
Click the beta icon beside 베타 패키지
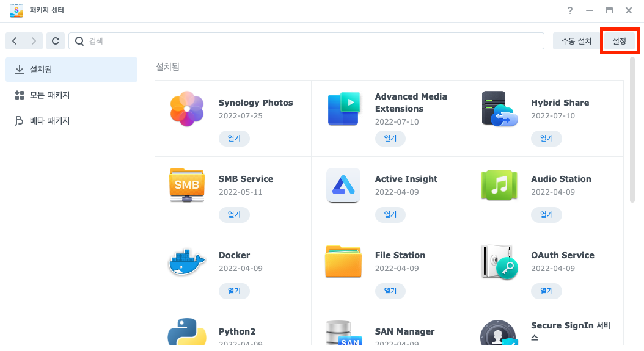[x=19, y=121]
